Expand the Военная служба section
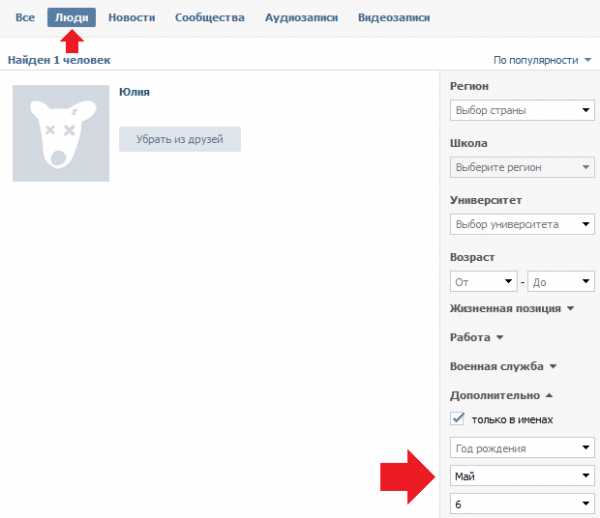Image resolution: width=600 pixels, height=518 pixels. point(503,367)
